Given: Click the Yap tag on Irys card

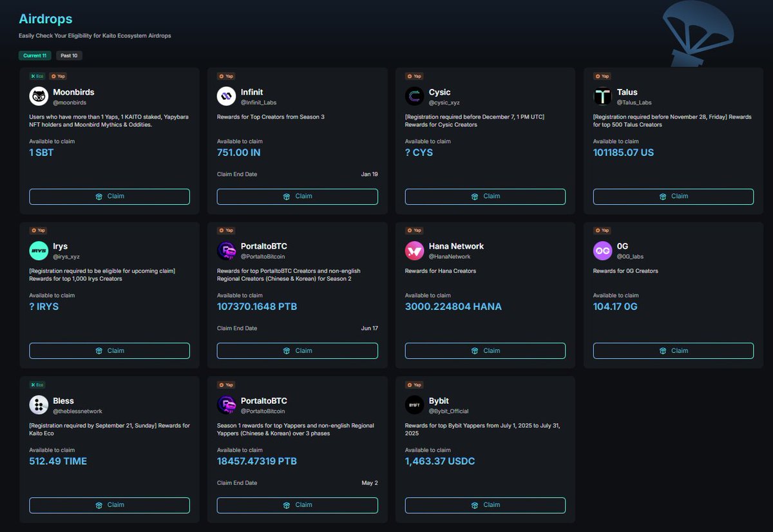Looking at the screenshot, I should [37, 230].
